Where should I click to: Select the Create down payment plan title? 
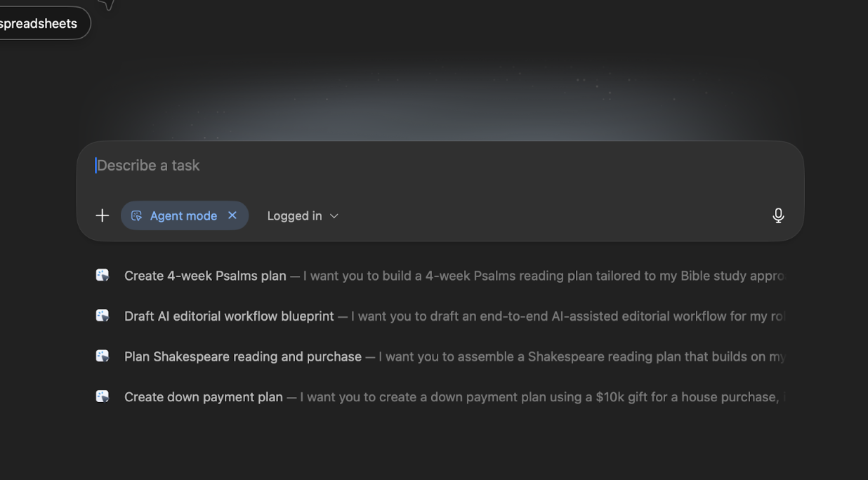point(203,397)
